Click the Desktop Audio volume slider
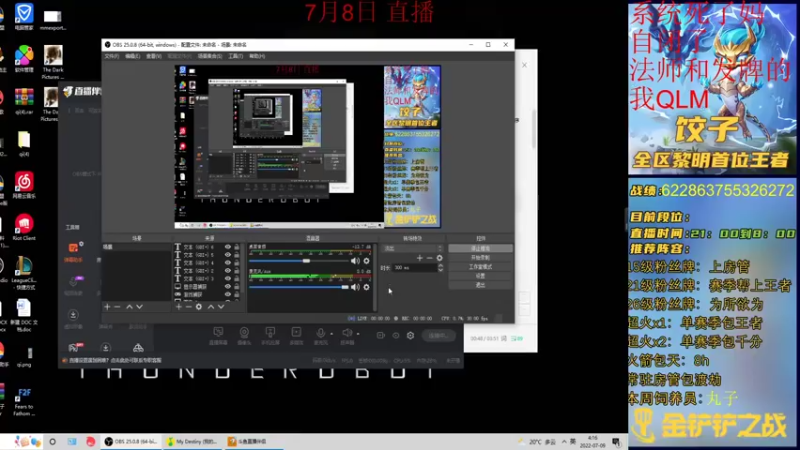This screenshot has width=800, height=450. point(298,261)
